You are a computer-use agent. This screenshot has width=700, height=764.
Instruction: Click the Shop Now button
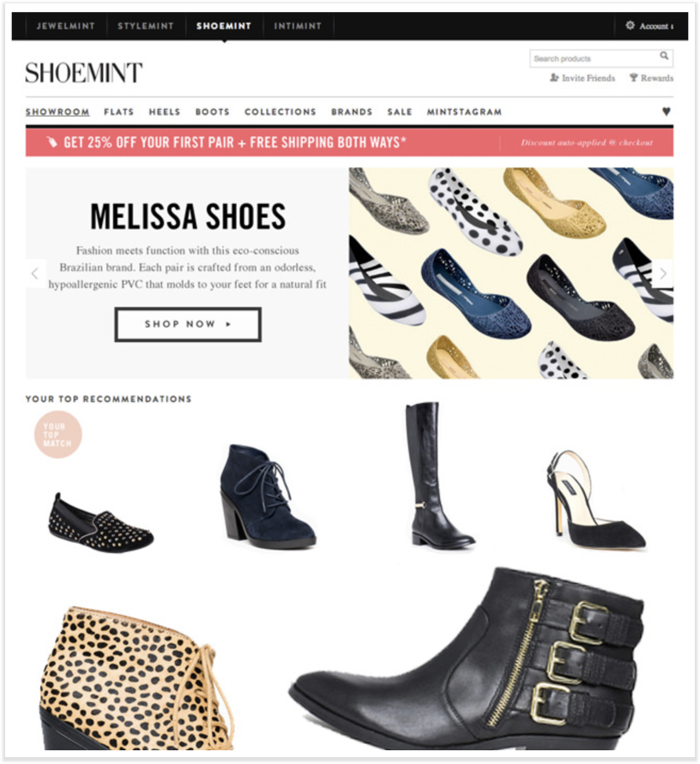(x=188, y=324)
